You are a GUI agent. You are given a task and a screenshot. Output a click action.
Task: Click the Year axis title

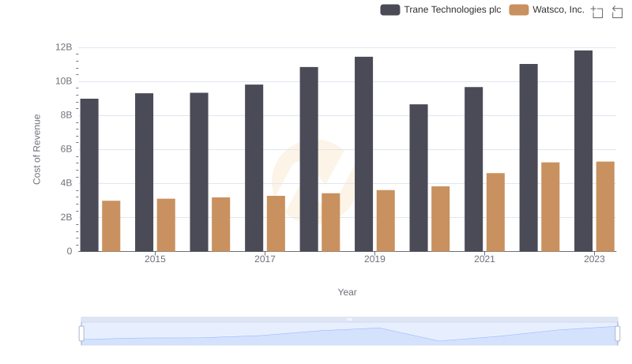[x=347, y=292]
